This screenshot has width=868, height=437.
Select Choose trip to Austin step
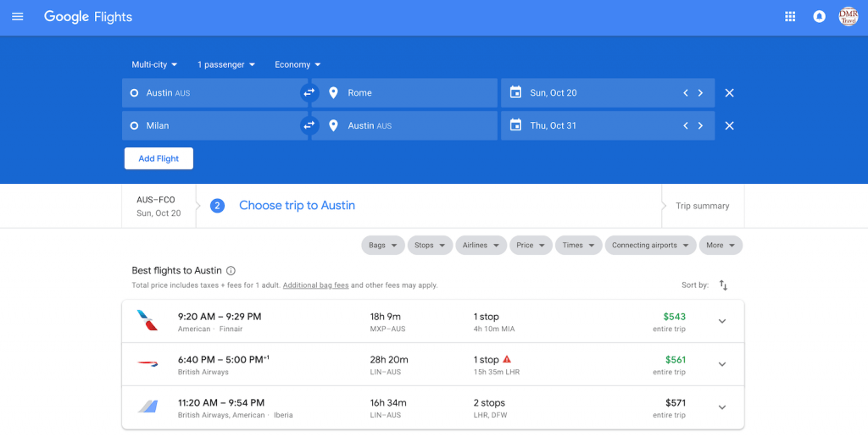tap(297, 205)
